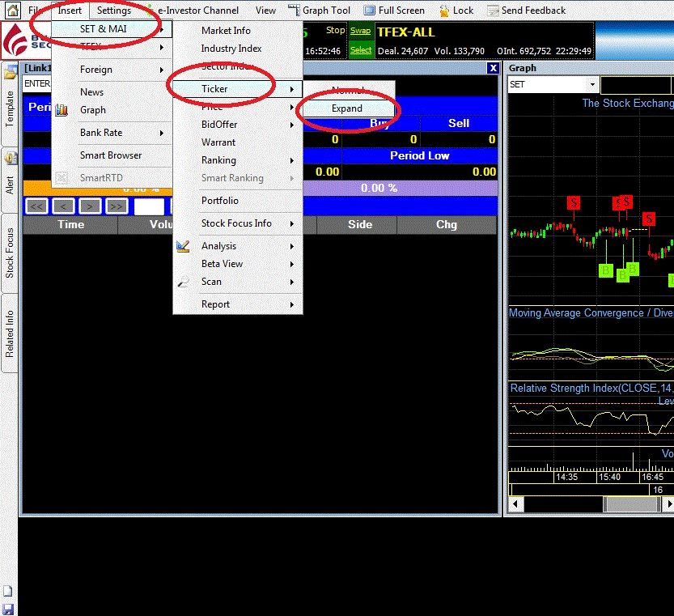Image resolution: width=674 pixels, height=616 pixels.
Task: Open the Stock Focus side tab
Action: [10, 253]
